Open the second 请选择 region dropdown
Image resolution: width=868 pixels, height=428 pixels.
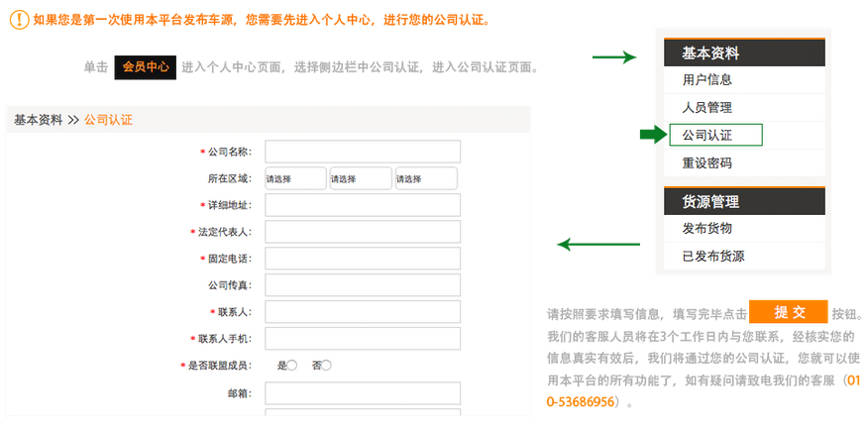pos(361,178)
